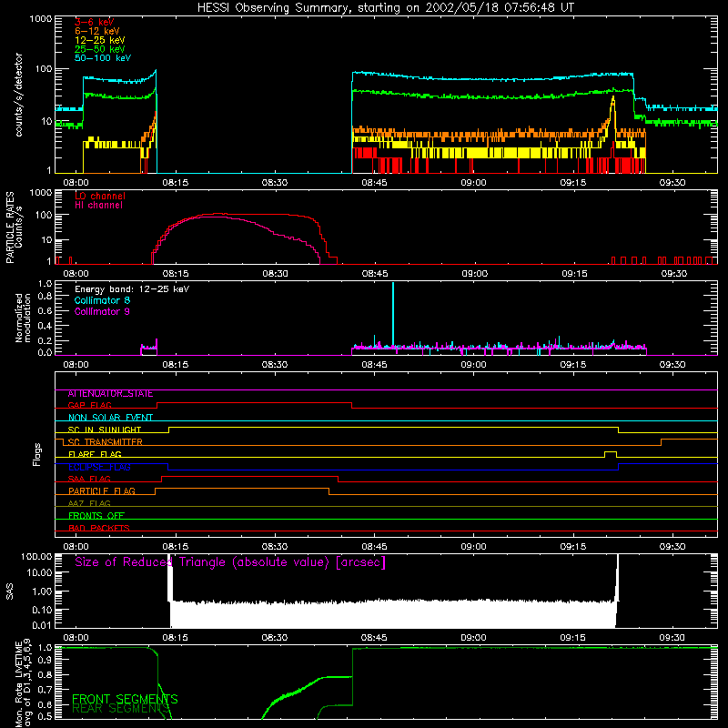Click the Size of Reduced Triangle label

[230, 562]
